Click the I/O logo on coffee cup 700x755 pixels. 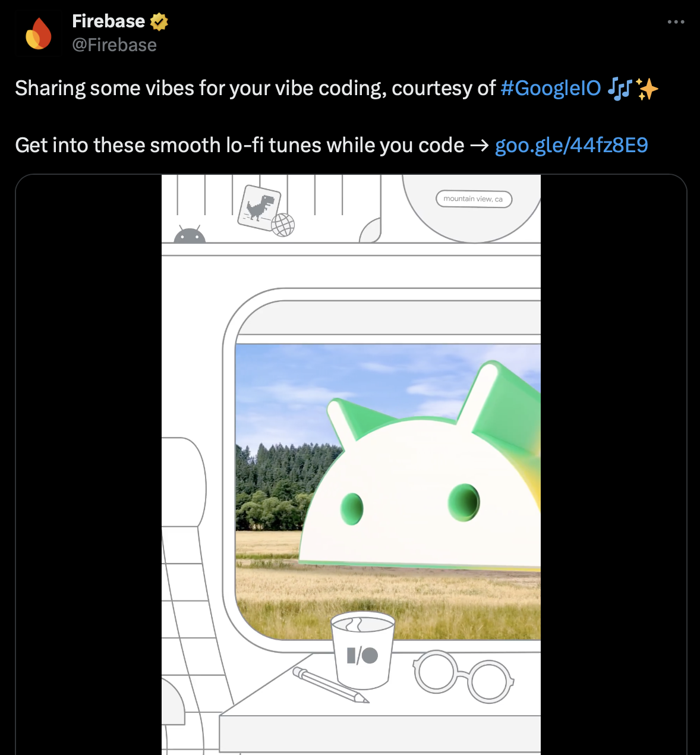[362, 655]
